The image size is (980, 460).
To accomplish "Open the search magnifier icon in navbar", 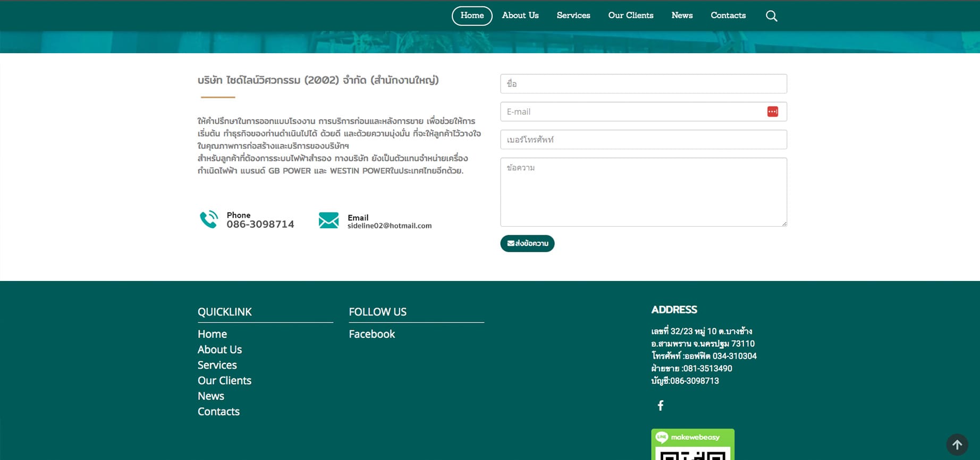I will [771, 16].
